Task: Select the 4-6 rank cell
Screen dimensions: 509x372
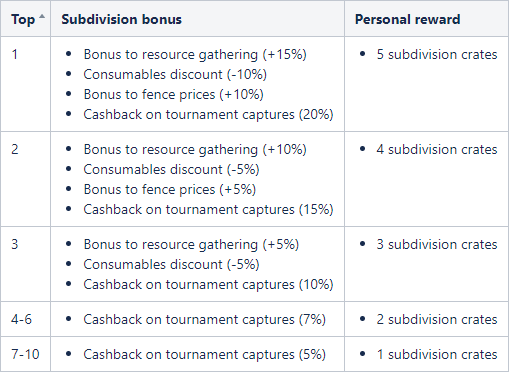Action: [x=26, y=319]
